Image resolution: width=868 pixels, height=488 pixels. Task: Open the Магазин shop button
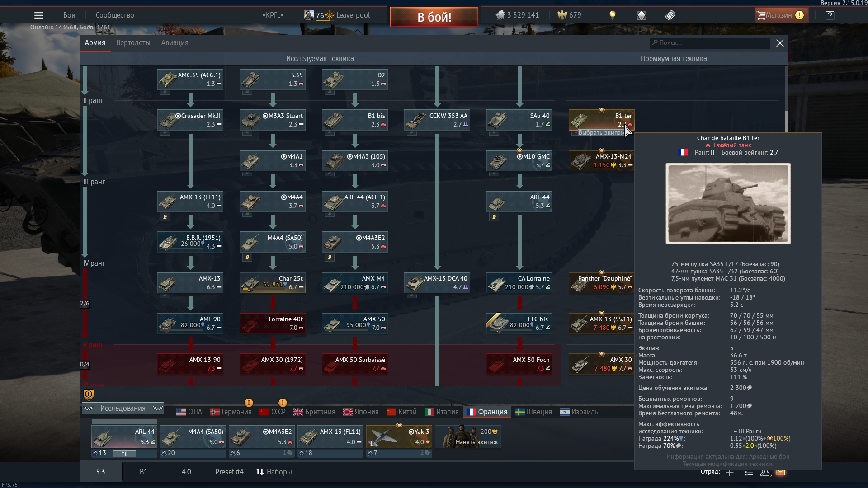tap(781, 15)
